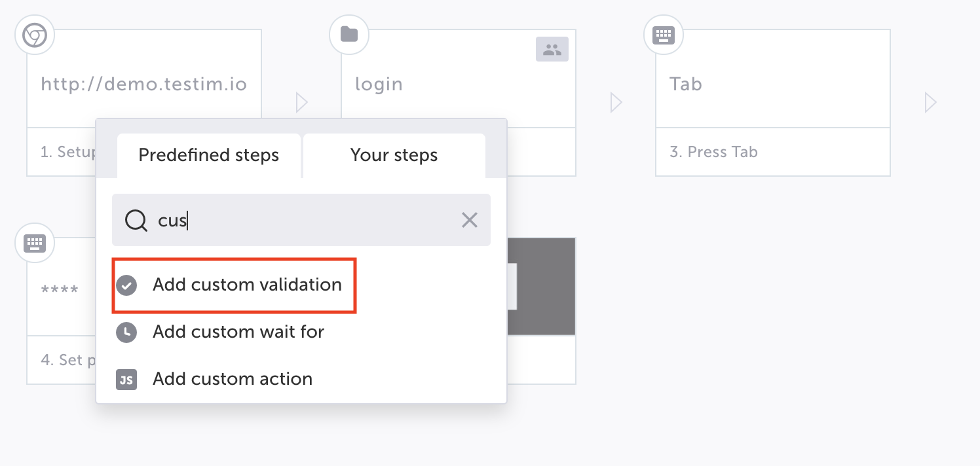Image resolution: width=980 pixels, height=466 pixels.
Task: Click the arrow connector after step 1
Action: (301, 102)
